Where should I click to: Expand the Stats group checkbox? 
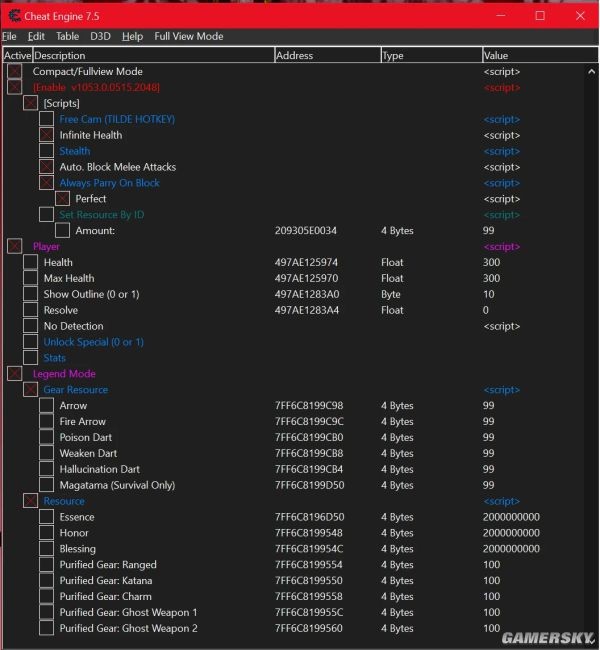31,358
